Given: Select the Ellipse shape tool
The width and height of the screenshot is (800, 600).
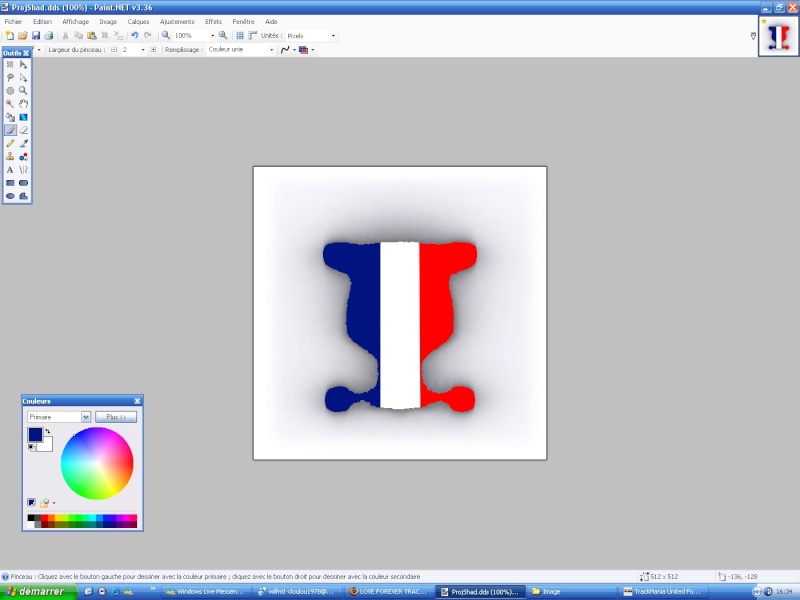Looking at the screenshot, I should [x=10, y=196].
